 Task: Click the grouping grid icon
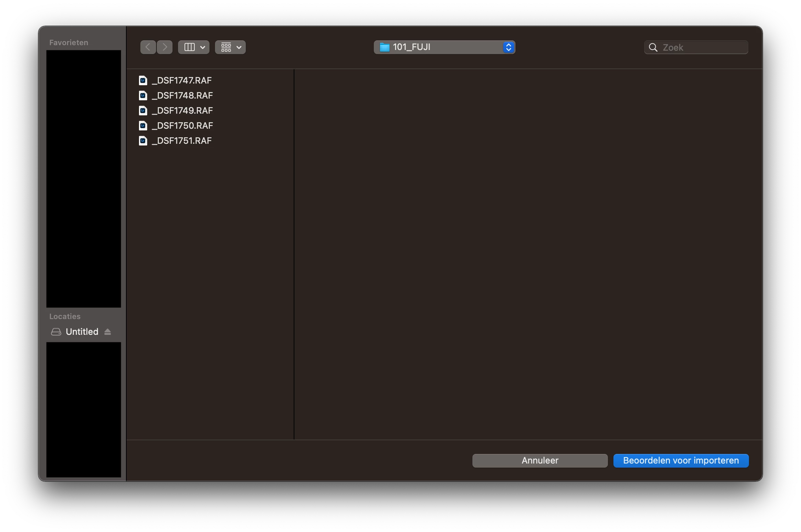pos(226,47)
